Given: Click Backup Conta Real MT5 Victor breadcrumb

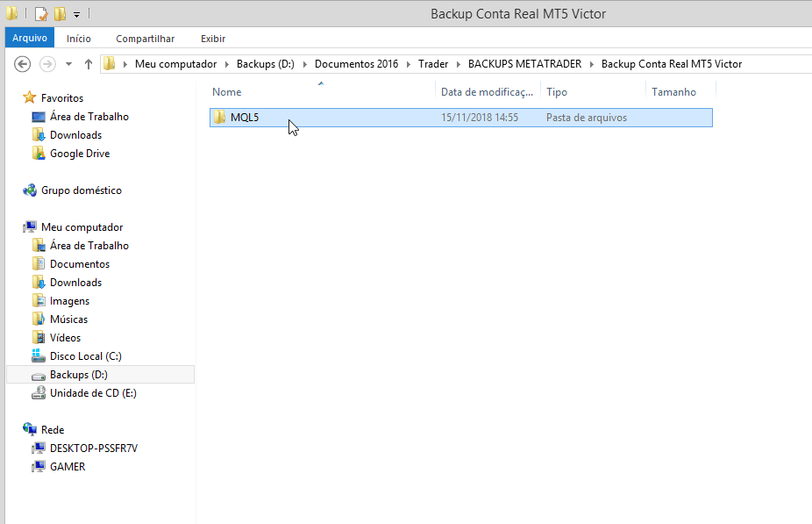Looking at the screenshot, I should tap(672, 64).
